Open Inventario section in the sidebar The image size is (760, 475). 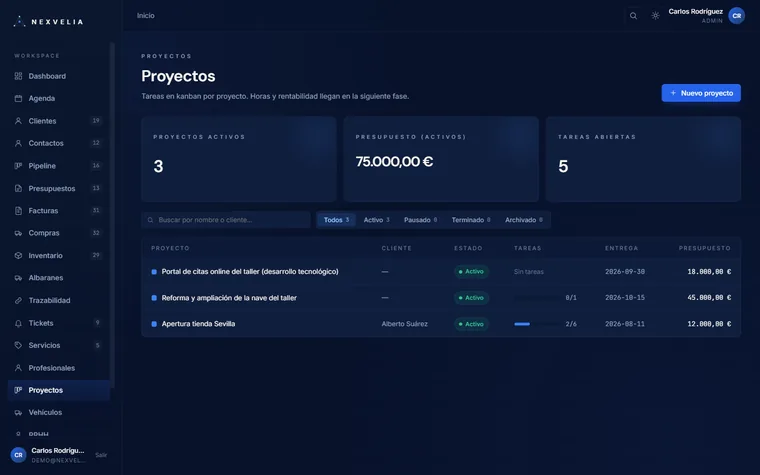click(59, 255)
